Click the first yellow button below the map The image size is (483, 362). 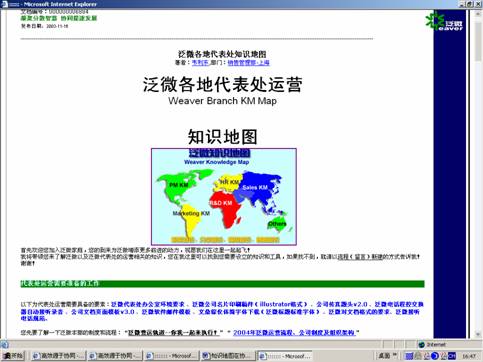183,240
